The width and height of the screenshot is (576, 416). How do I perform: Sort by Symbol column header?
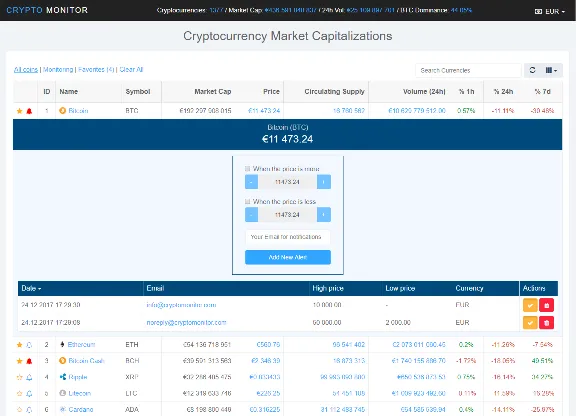click(138, 92)
